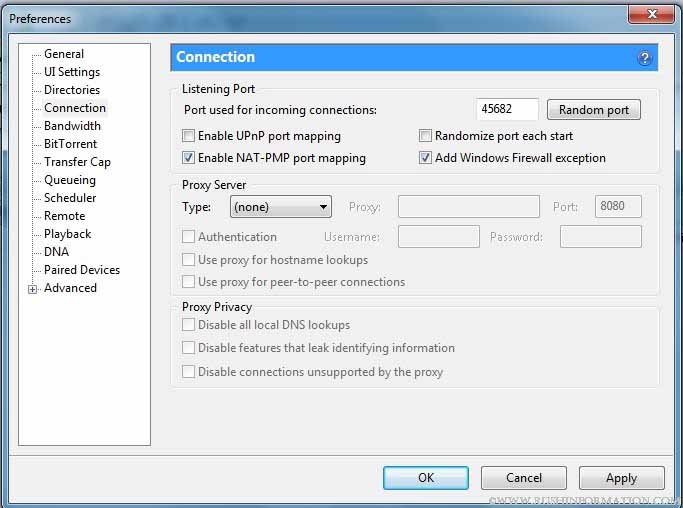The image size is (683, 508).
Task: Open the proxy Type dropdown
Action: [x=281, y=208]
